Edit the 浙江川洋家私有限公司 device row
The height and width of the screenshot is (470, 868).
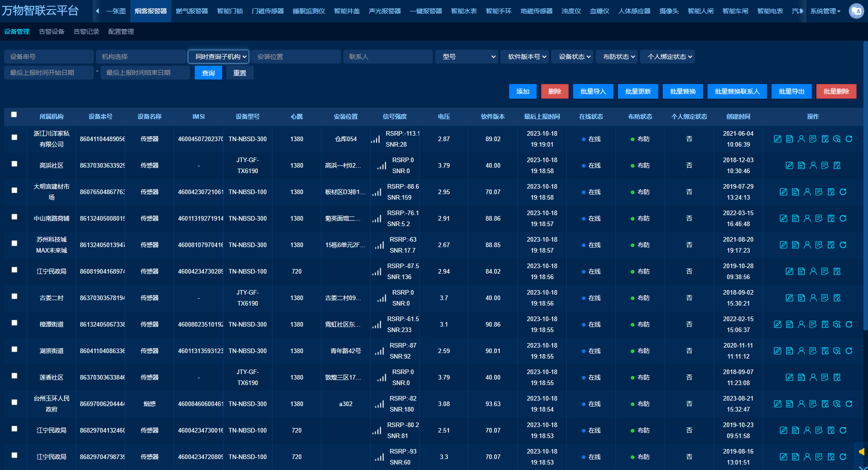click(x=777, y=139)
